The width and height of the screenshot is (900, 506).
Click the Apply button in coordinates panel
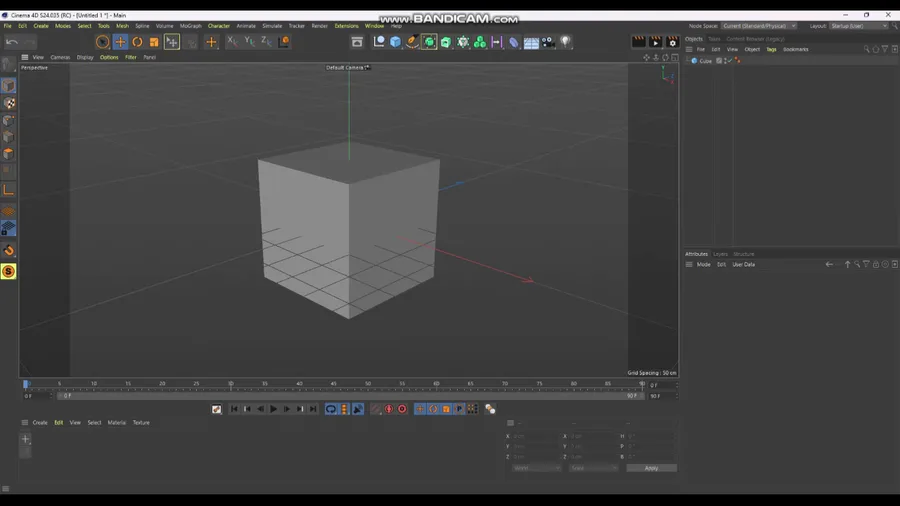(651, 468)
